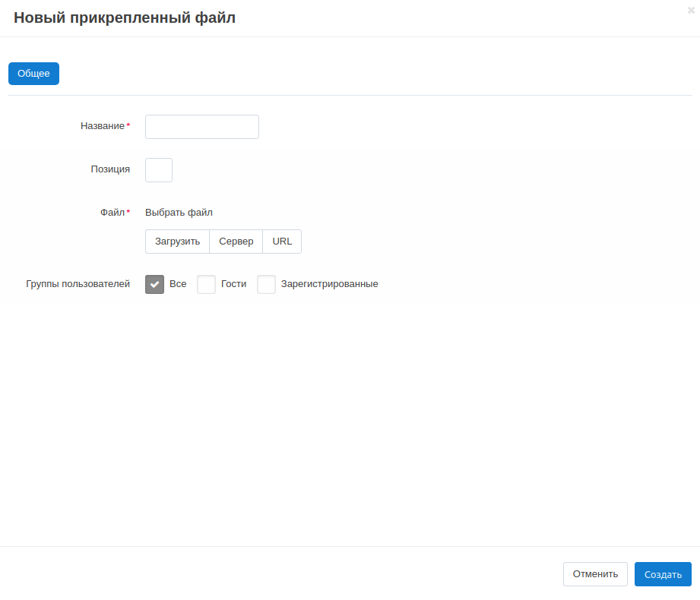Click Отменить to cancel the dialog
Image resolution: width=700 pixels, height=600 pixels.
point(595,574)
